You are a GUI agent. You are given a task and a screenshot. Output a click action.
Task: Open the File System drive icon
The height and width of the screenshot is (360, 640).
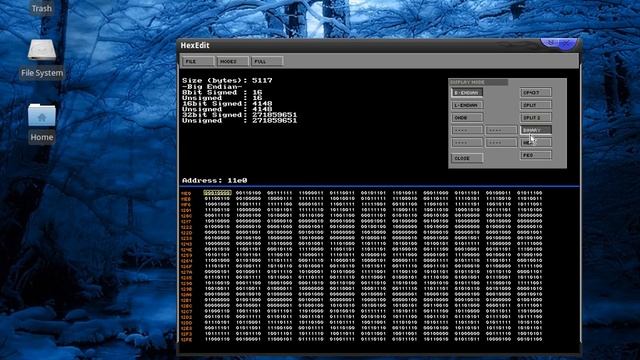[42, 51]
